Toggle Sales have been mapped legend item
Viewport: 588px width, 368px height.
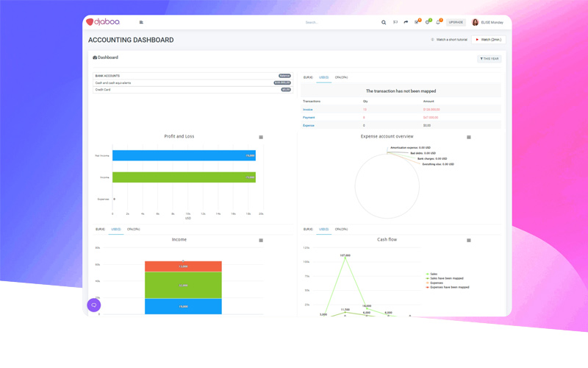pyautogui.click(x=445, y=278)
